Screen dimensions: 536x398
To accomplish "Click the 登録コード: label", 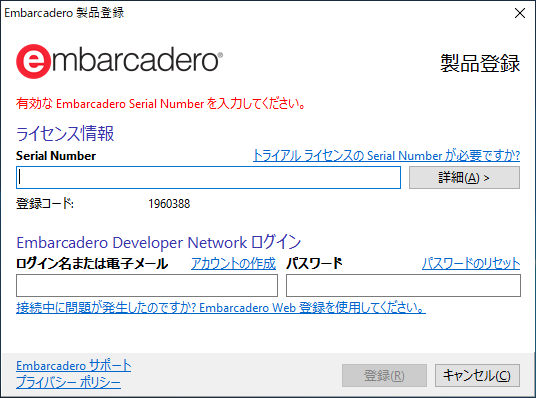I will click(45, 204).
